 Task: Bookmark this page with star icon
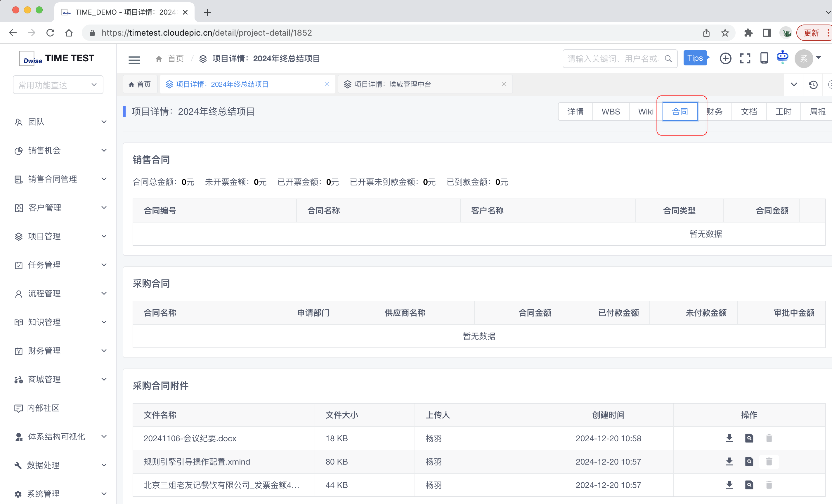[725, 33]
